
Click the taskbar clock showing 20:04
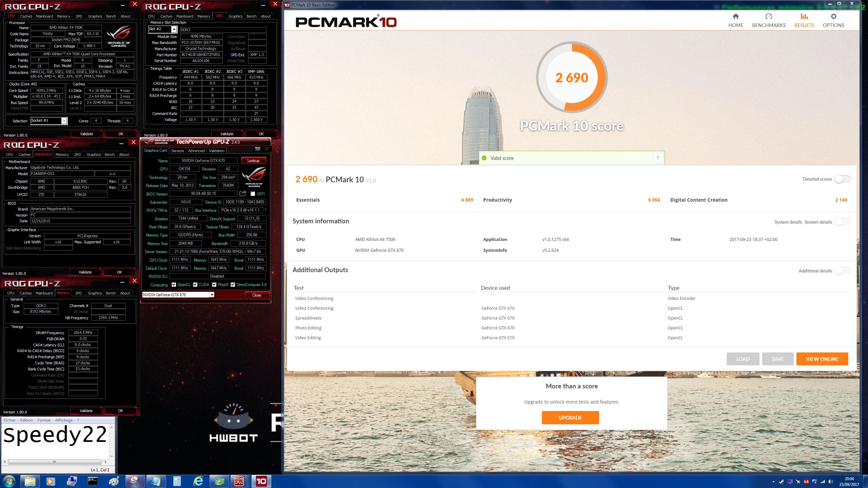click(x=849, y=482)
